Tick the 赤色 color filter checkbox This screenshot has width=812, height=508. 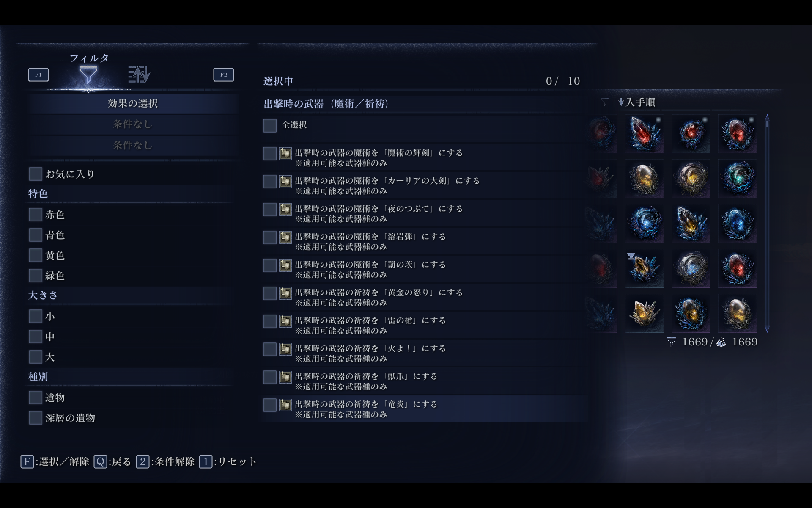click(x=36, y=214)
